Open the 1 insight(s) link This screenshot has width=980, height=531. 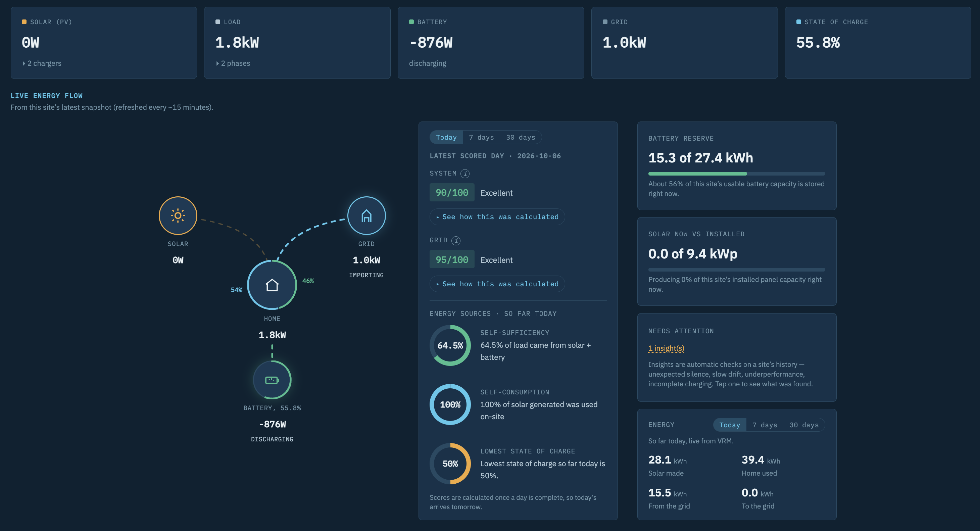point(666,348)
